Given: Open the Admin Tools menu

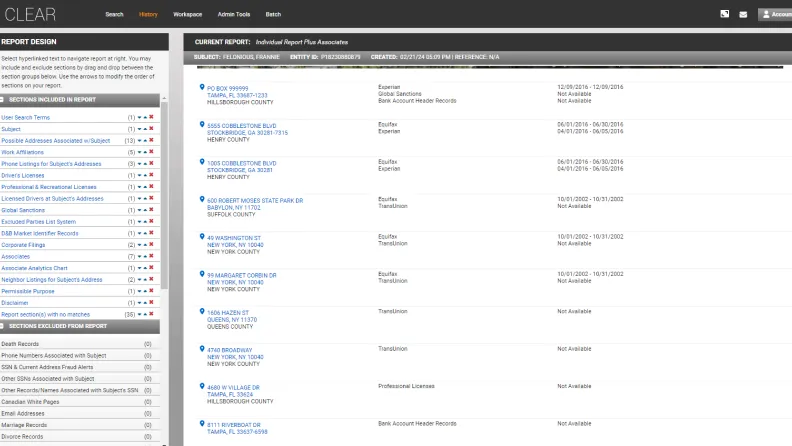Looking at the screenshot, I should pos(233,14).
